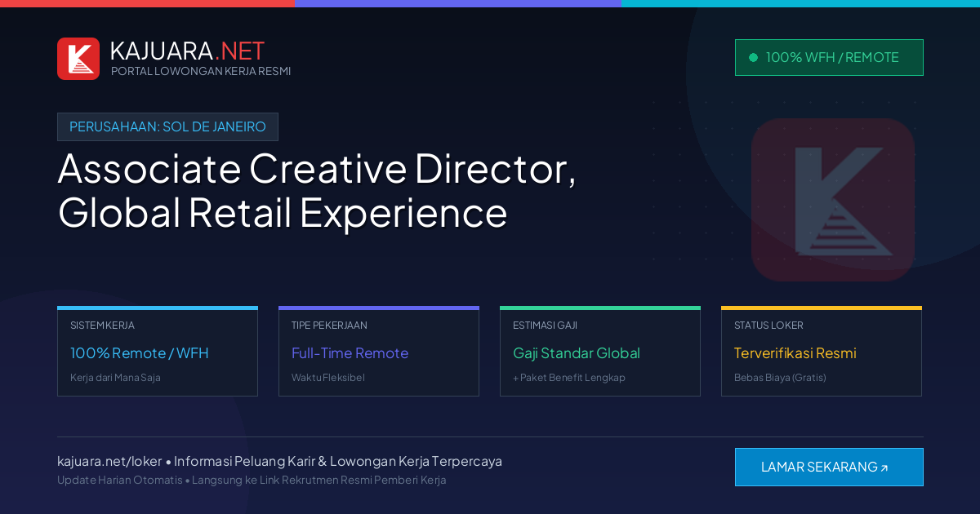Click arrow icon on Lamar Sekarang button
Screen dimensions: 980x514
(x=884, y=468)
